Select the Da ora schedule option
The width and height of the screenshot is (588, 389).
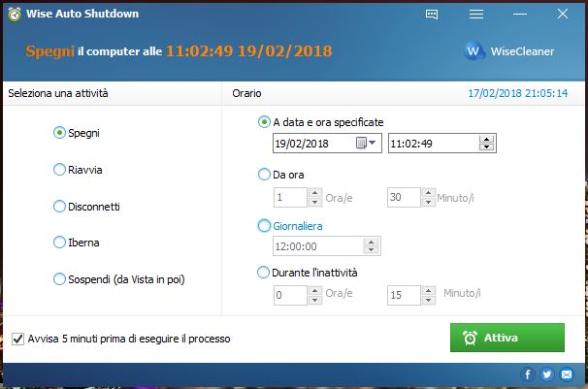click(264, 175)
